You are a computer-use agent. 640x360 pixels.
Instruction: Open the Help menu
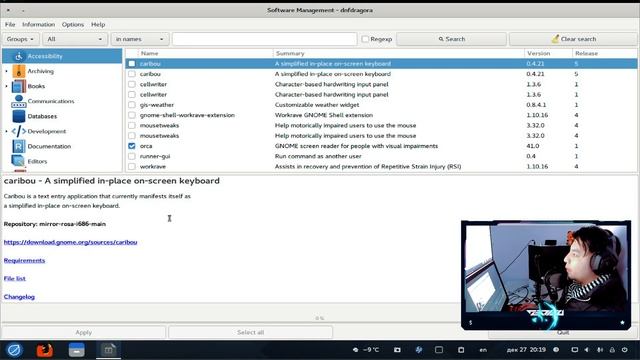point(98,24)
